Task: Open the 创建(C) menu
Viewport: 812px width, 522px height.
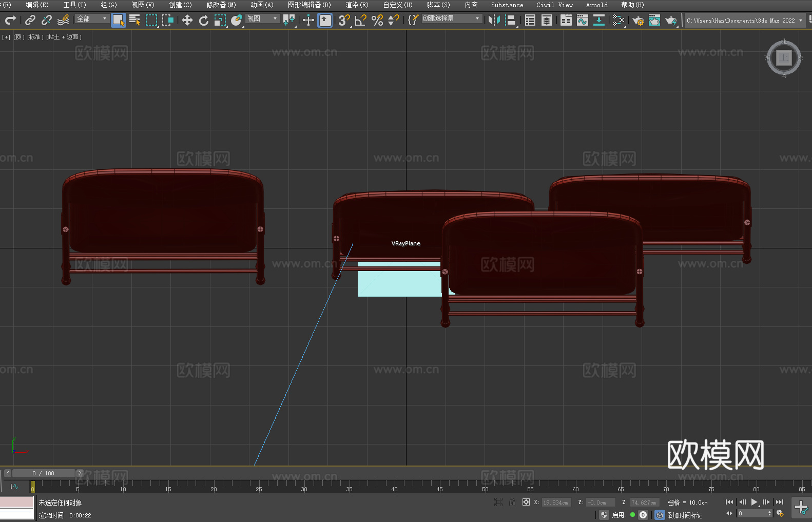Action: (x=180, y=5)
